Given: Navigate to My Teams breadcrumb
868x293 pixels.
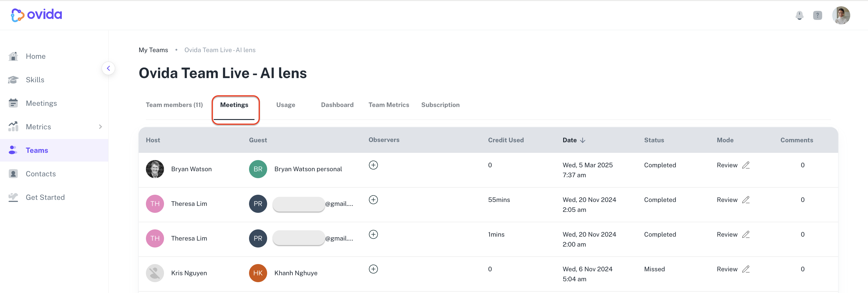Looking at the screenshot, I should click(x=153, y=50).
